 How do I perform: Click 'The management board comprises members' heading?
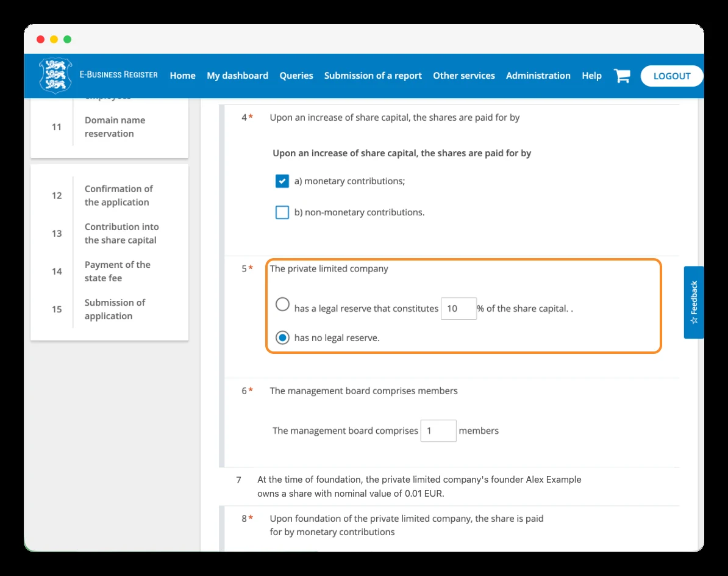click(363, 391)
